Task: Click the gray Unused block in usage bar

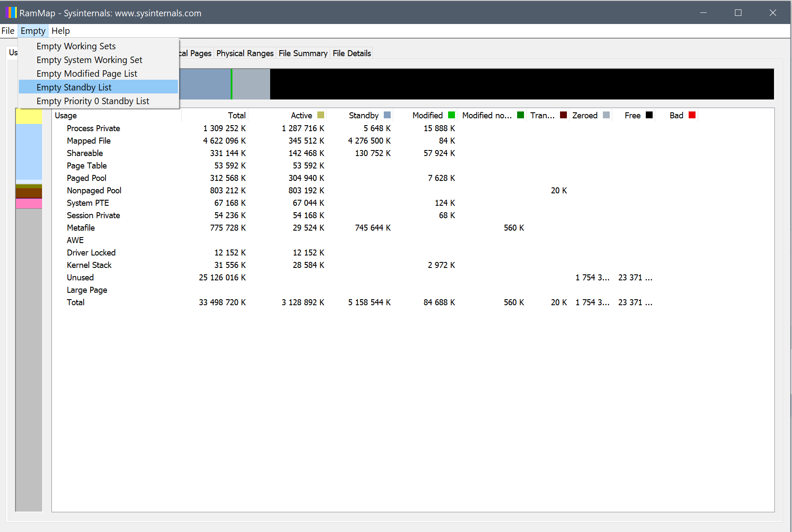Action: (29, 360)
